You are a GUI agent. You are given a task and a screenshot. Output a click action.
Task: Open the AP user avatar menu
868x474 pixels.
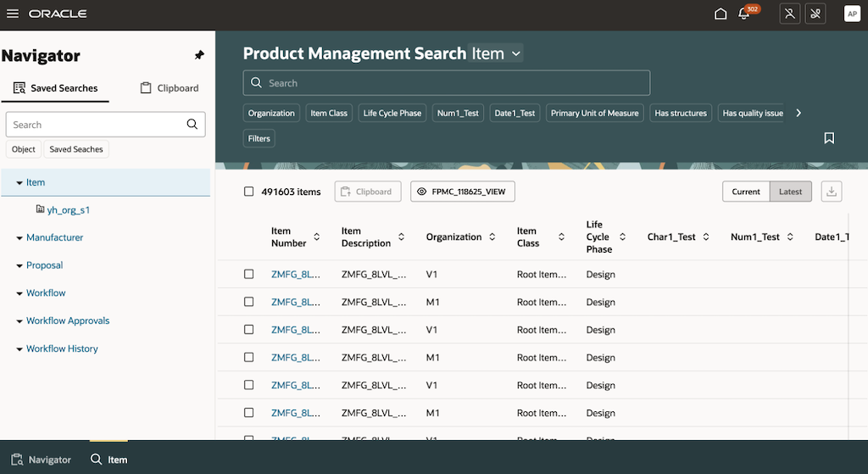pyautogui.click(x=852, y=14)
